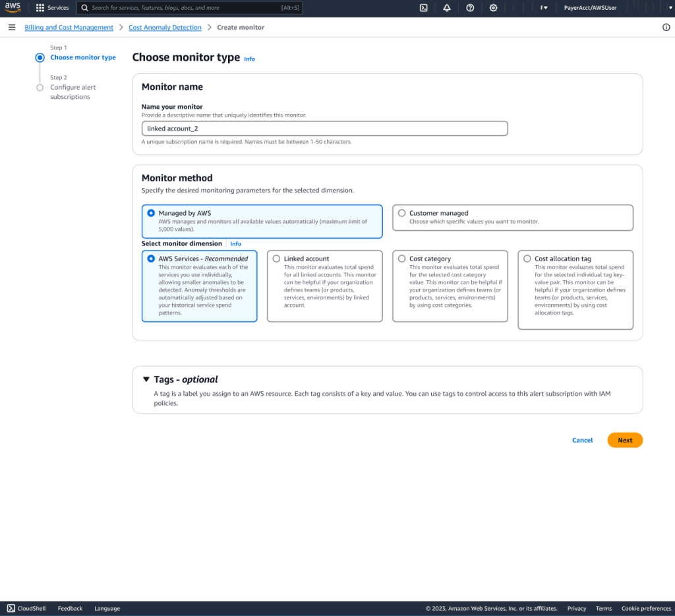Click the Cost Anomaly Detection breadcrumb
The image size is (675, 616).
pos(165,27)
